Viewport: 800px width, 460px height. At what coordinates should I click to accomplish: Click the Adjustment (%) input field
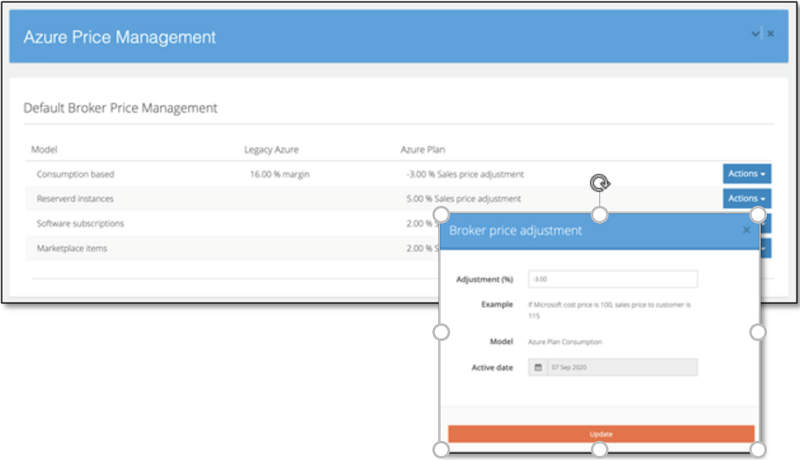(612, 279)
